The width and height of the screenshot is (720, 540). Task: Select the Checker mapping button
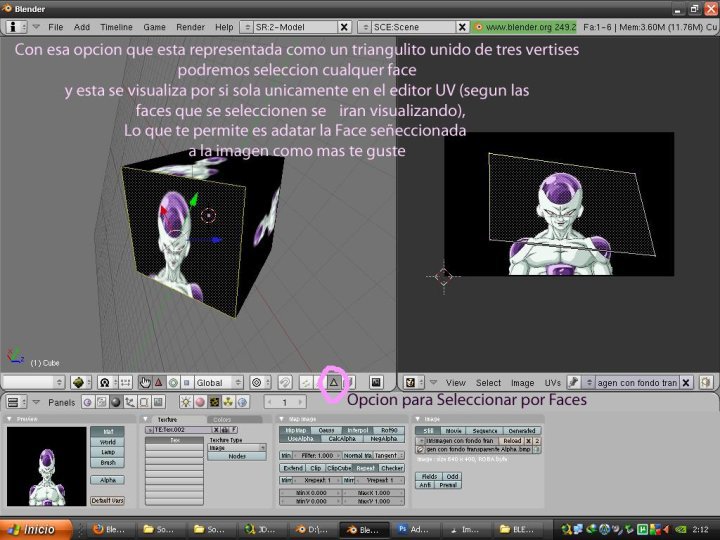392,468
